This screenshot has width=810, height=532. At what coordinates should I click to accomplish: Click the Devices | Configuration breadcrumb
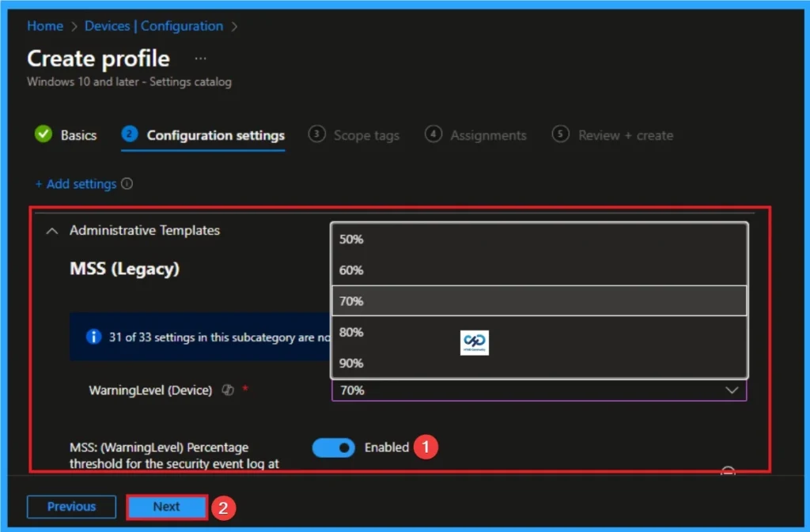[x=154, y=26]
